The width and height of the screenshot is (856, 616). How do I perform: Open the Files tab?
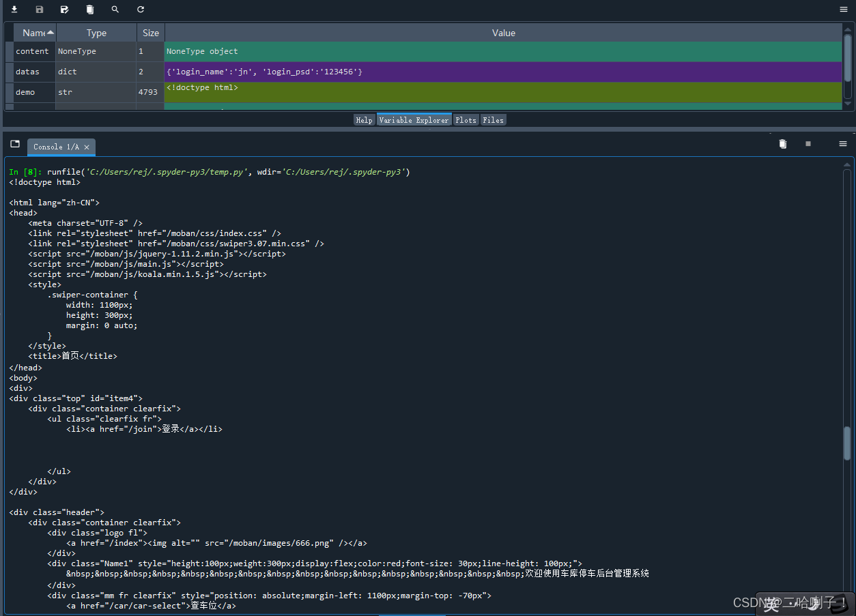493,120
